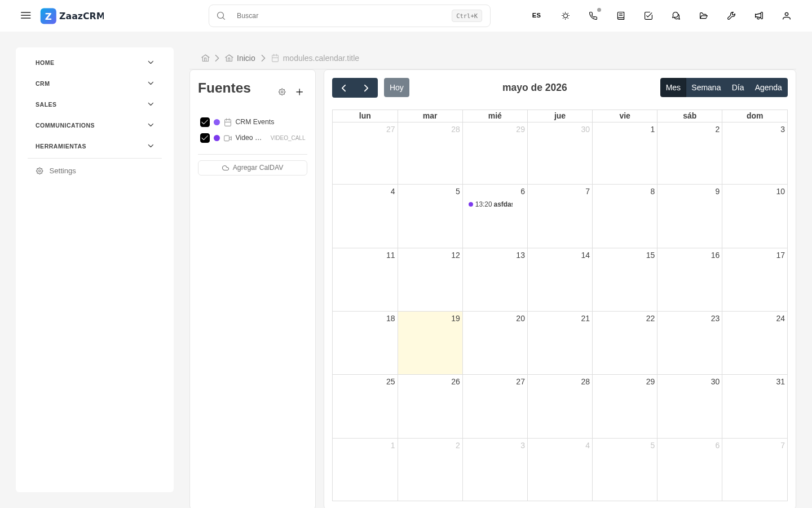Viewport: 812px width, 508px height.
Task: Open the wrench tools icon
Action: click(731, 16)
